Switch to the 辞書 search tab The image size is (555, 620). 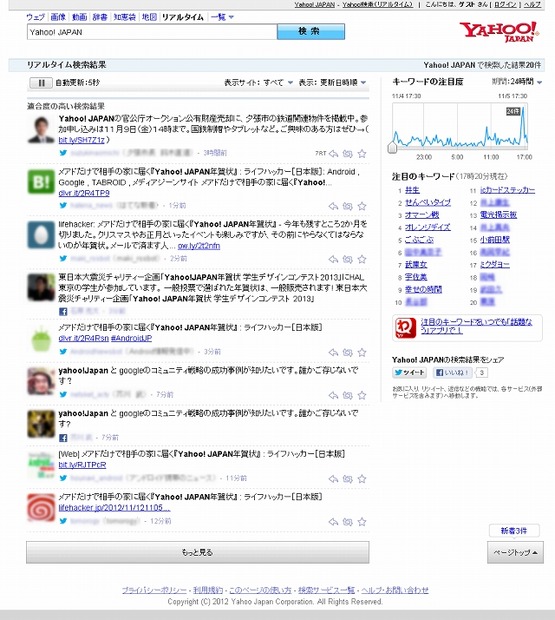click(x=100, y=17)
